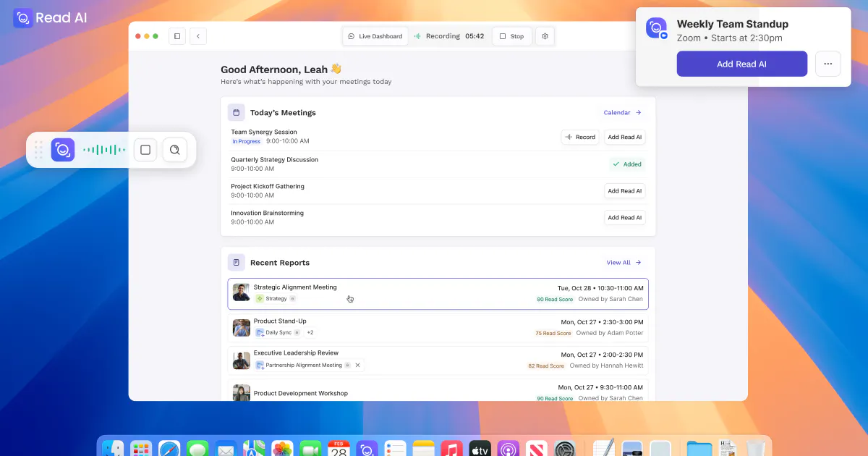Viewport: 868px width, 456px height.
Task: Click the audio waveform on floating widget
Action: click(104, 150)
